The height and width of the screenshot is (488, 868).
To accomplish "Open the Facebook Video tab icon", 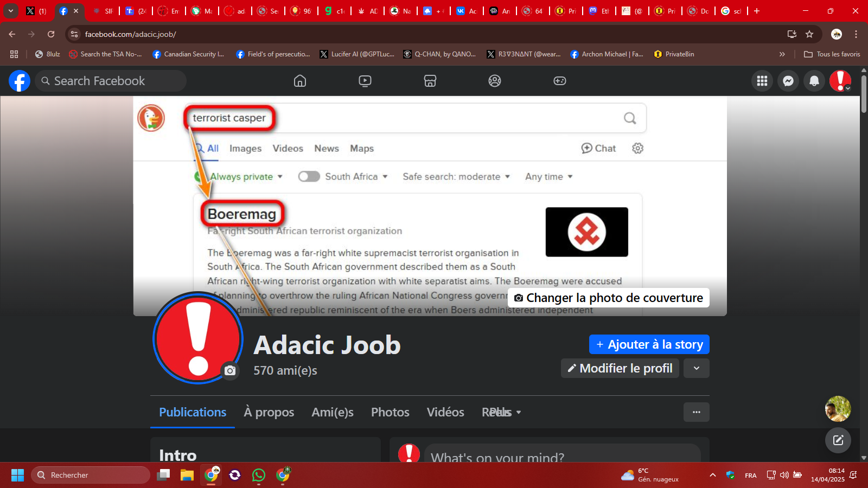I will (x=365, y=81).
